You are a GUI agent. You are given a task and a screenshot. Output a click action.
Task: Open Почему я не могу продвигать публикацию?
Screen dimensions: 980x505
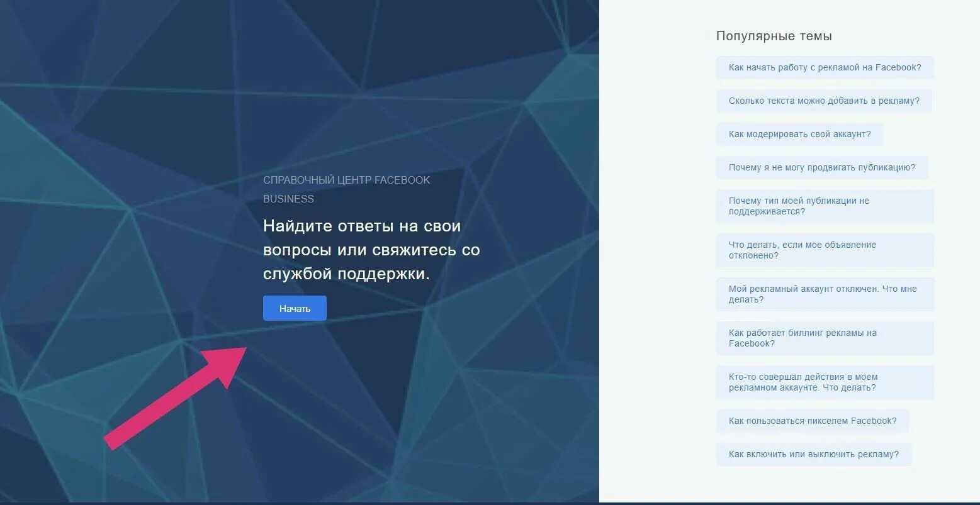822,167
